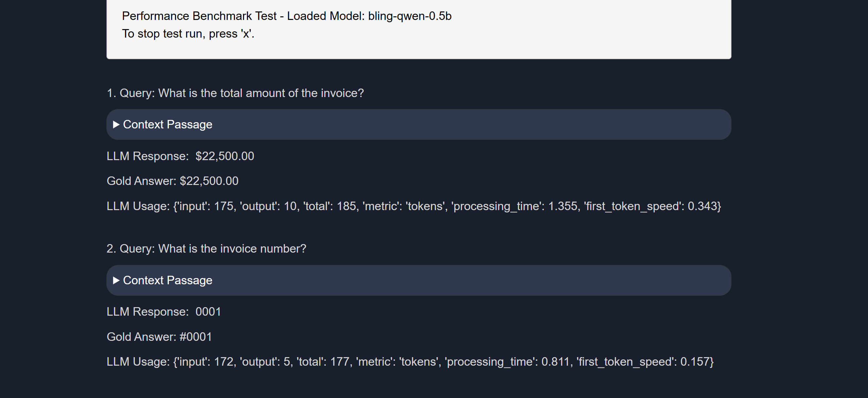Click the model name bling-qwen-0.5b
Image resolution: width=868 pixels, height=398 pixels.
pos(409,16)
